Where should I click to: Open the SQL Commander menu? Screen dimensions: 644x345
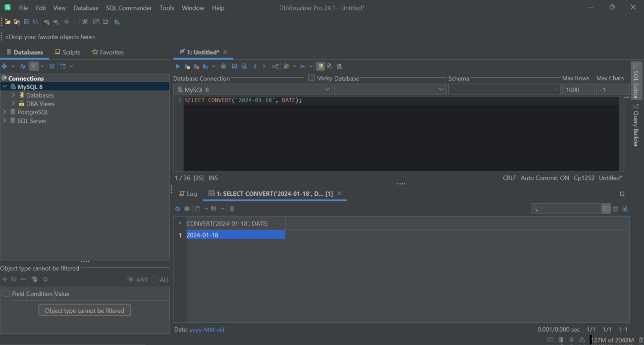pyautogui.click(x=128, y=7)
